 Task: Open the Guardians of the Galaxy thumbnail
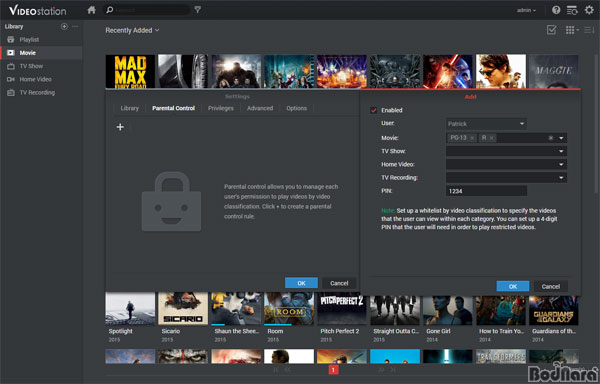[x=553, y=310]
